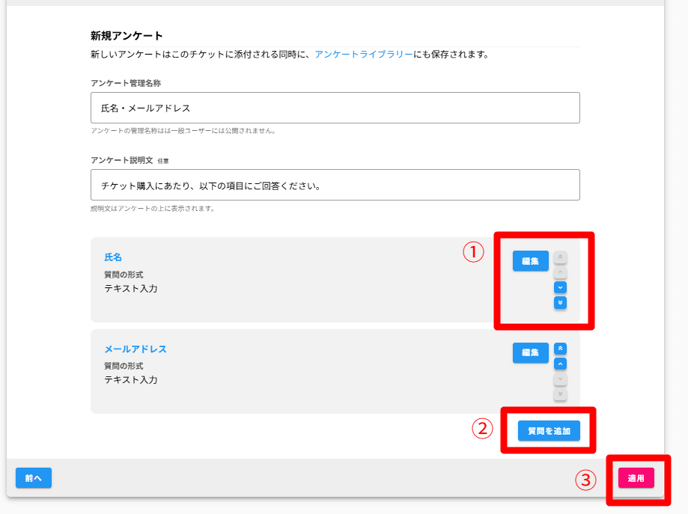Image resolution: width=688 pixels, height=514 pixels.
Task: Move 氏名 question up one
Action: click(560, 273)
